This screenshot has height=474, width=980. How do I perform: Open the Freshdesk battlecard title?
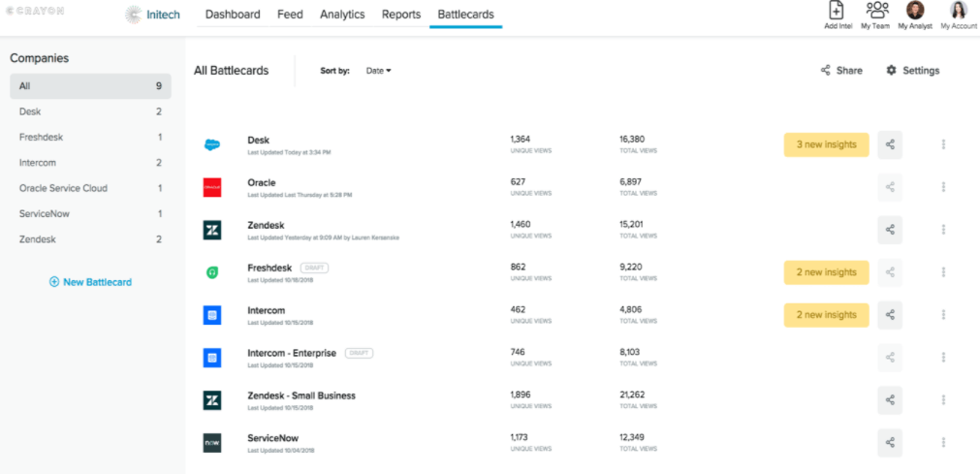point(269,268)
